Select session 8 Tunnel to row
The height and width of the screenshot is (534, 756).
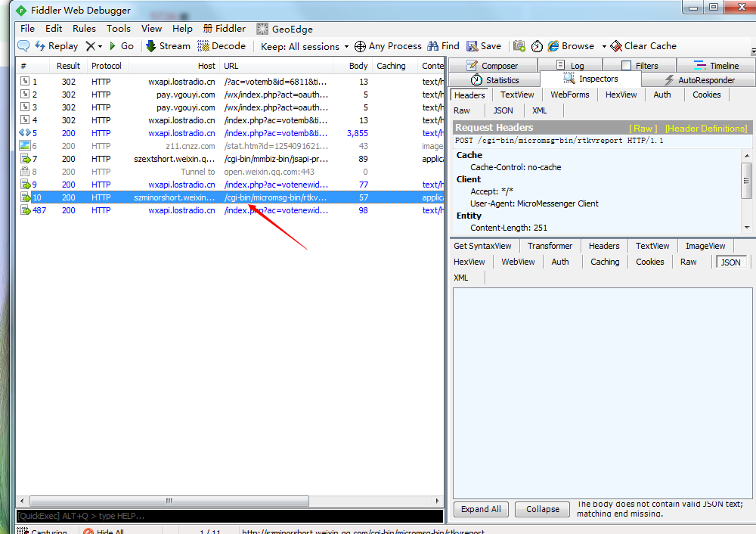click(x=230, y=172)
